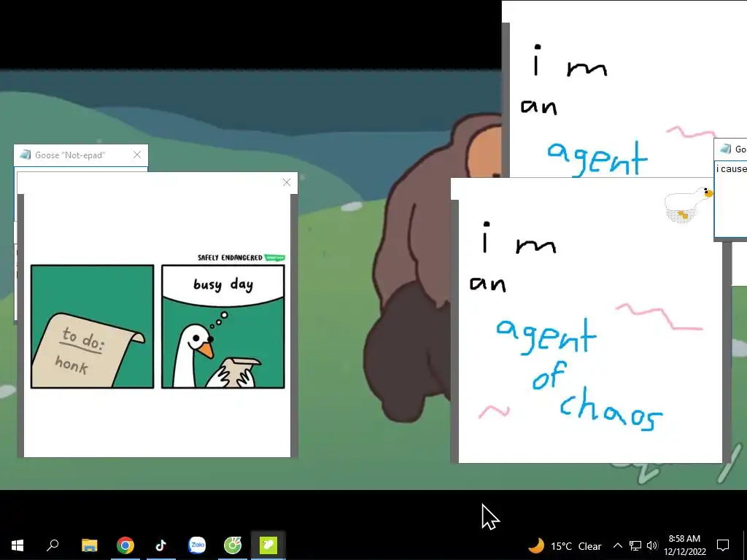Open Zalo app on taskbar
747x560 pixels.
click(197, 545)
